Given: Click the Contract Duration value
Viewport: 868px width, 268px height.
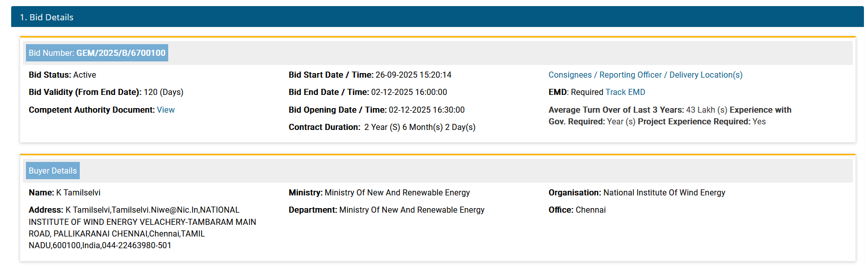Looking at the screenshot, I should 420,127.
